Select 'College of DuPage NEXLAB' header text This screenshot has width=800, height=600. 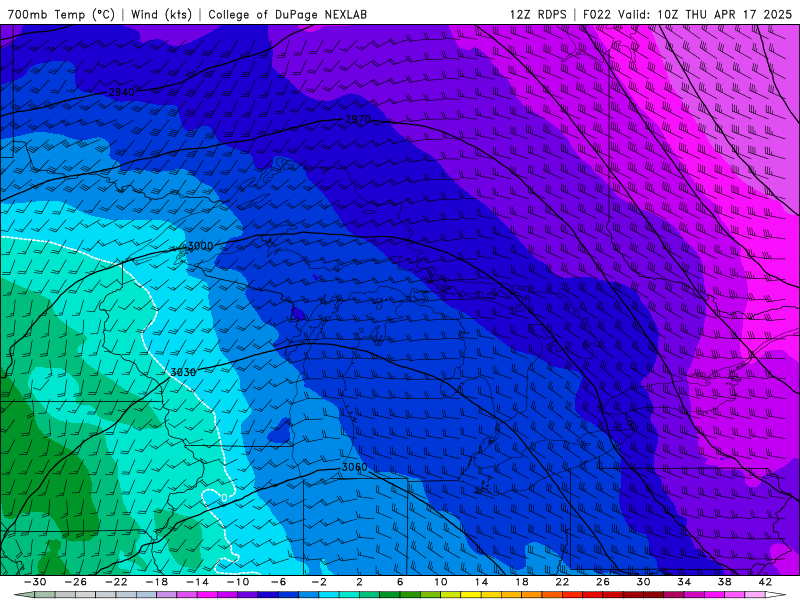(x=287, y=14)
